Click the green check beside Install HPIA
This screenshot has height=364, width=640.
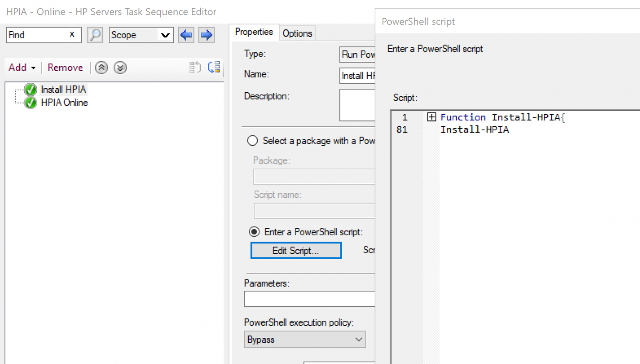pos(30,89)
